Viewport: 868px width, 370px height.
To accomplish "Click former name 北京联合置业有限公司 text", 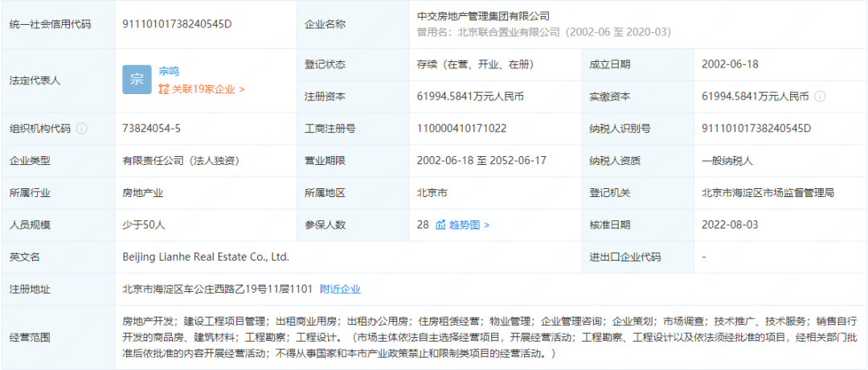I will click(x=508, y=32).
